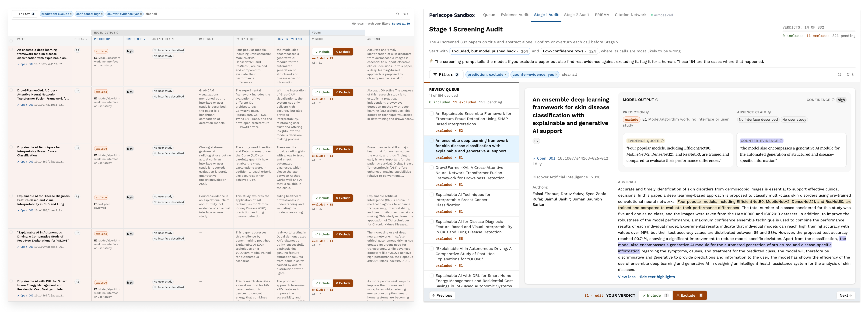Open column settings icon in Stage 1 Audit filter bar
Screen dimensions: 868x312
[x=850, y=75]
